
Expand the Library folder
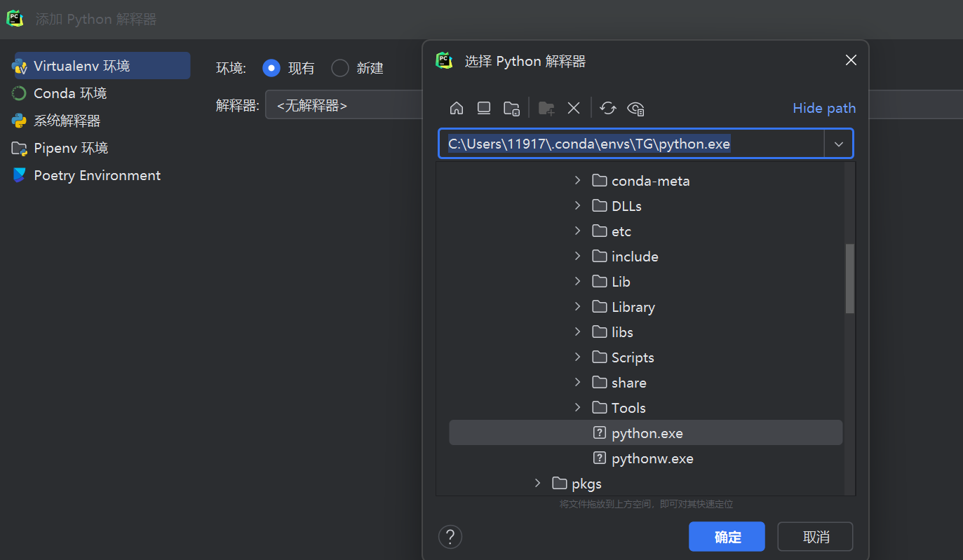(577, 307)
